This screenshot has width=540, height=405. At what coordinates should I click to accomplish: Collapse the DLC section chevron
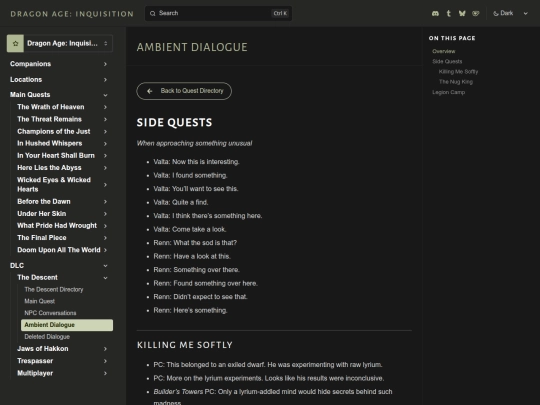tap(105, 266)
